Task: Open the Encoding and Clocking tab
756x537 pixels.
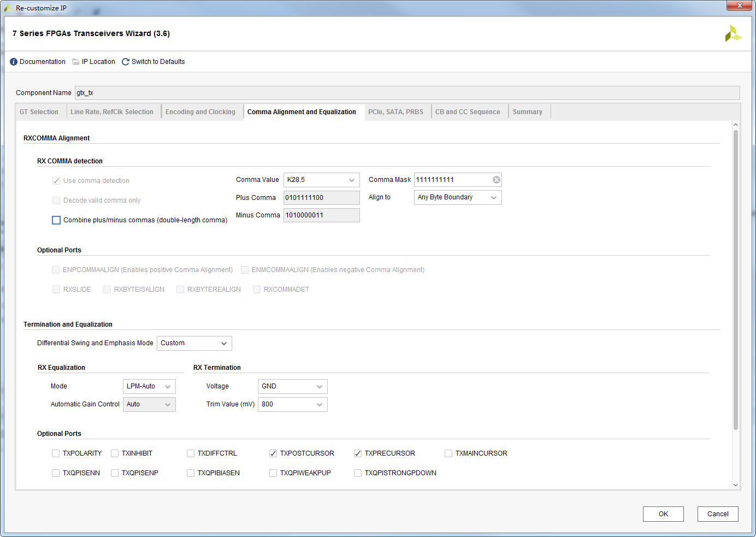Action: click(x=200, y=112)
